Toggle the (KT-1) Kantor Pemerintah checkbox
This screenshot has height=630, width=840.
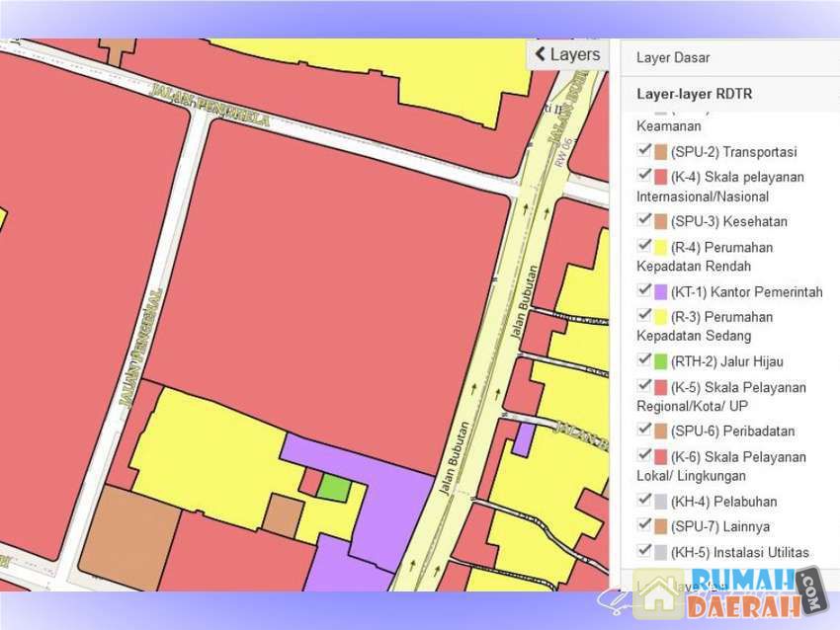pyautogui.click(x=644, y=290)
